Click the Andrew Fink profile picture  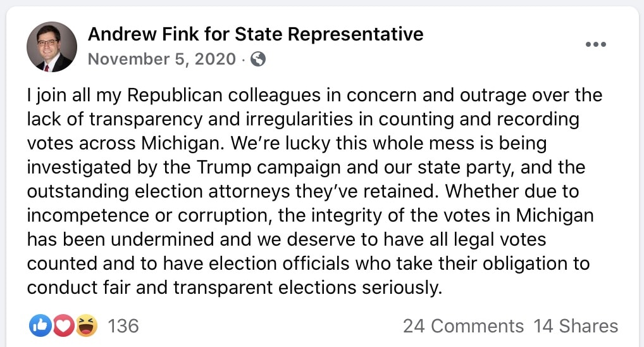tap(52, 46)
